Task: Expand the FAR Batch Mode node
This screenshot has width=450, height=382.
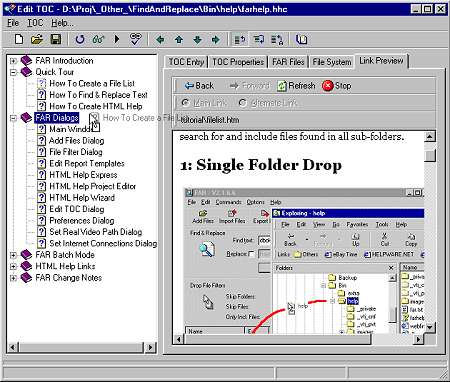Action: tap(13, 255)
